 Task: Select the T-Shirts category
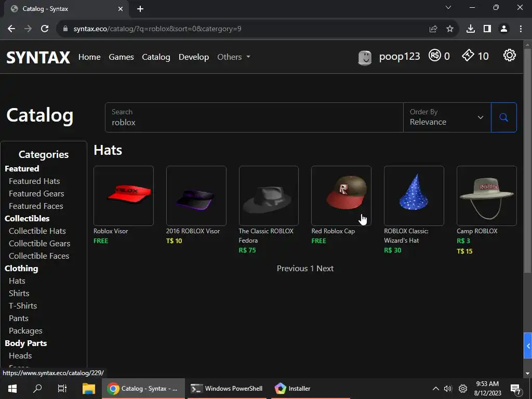[x=23, y=306]
